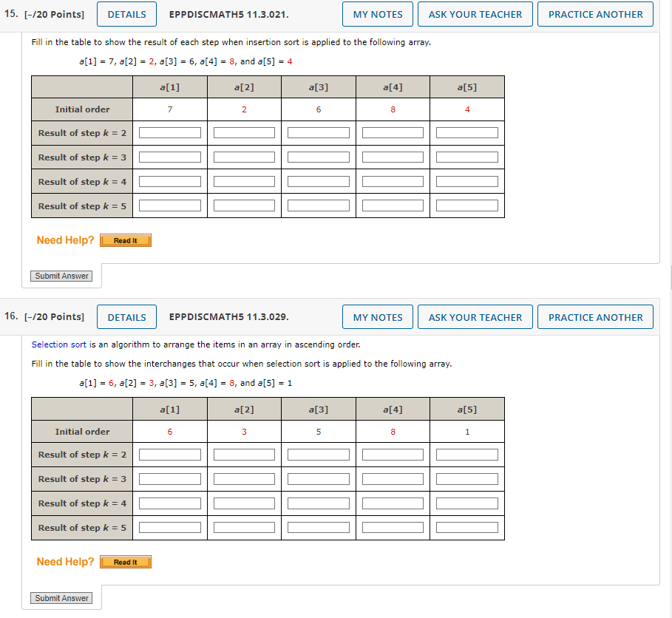The height and width of the screenshot is (618, 672).
Task: Click a[1] field for step k=4, problem 15
Action: (169, 180)
